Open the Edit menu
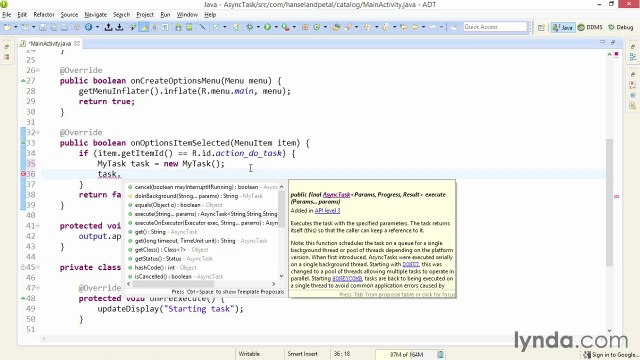The image size is (640, 360). coord(22,15)
